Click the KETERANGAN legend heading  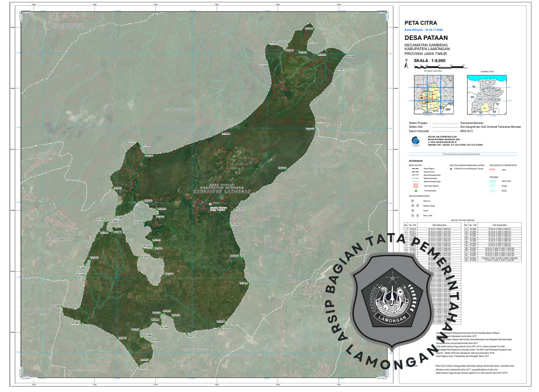pyautogui.click(x=416, y=161)
